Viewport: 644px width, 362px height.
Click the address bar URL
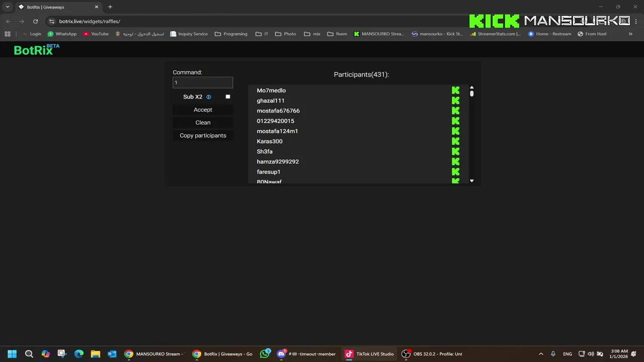click(x=90, y=21)
